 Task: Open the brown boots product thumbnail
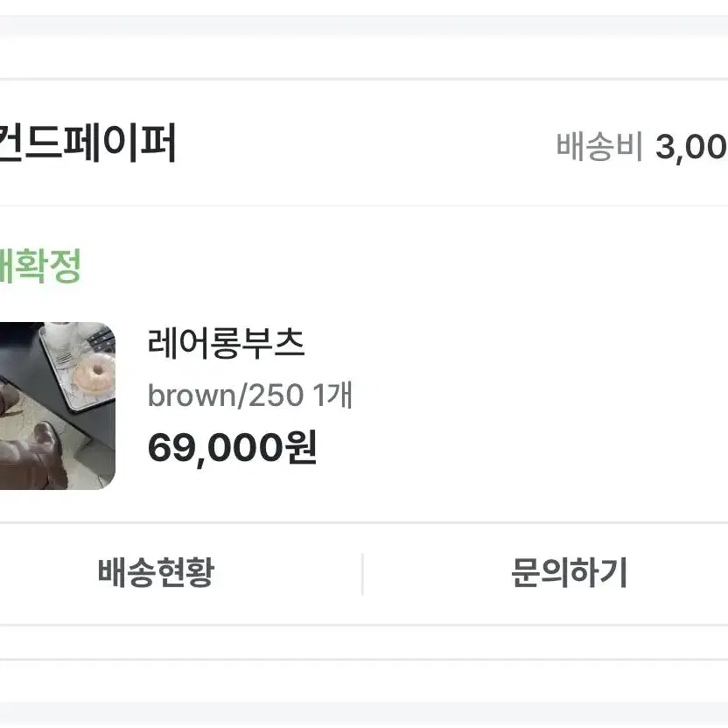point(57,406)
